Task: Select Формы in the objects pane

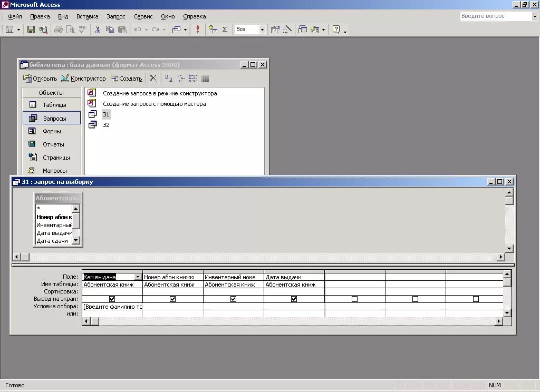Action: 51,131
